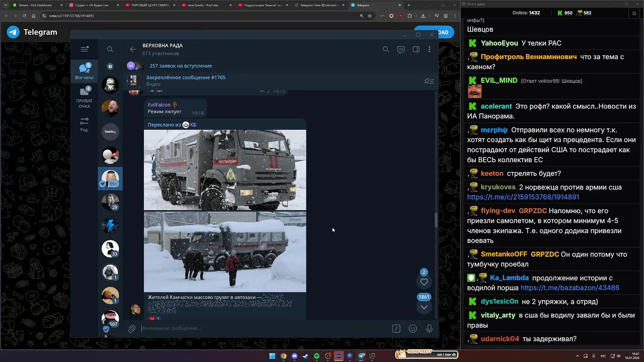Open the t.me/bazabazon/43486 link
Viewport: 644px width, 362px height.
[570, 288]
